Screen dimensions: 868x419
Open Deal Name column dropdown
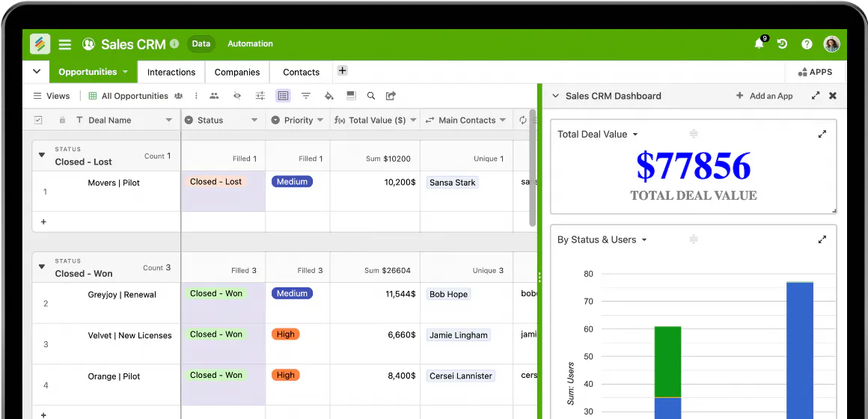coord(169,120)
